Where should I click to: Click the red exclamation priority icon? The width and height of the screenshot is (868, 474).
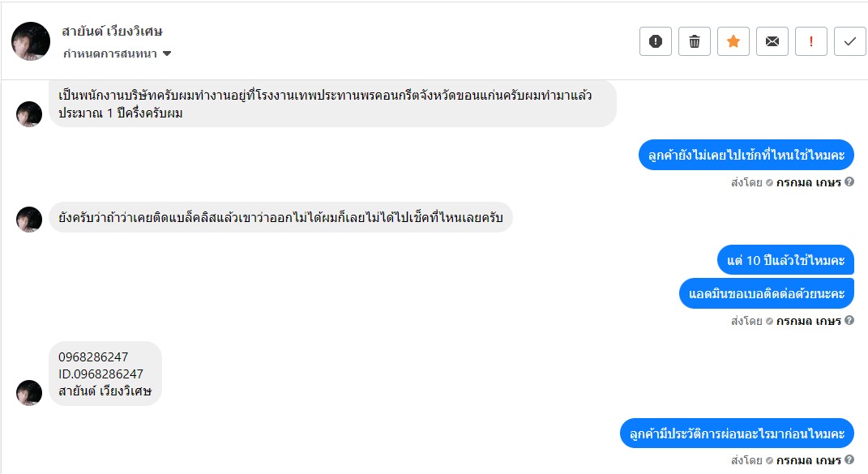click(x=811, y=41)
